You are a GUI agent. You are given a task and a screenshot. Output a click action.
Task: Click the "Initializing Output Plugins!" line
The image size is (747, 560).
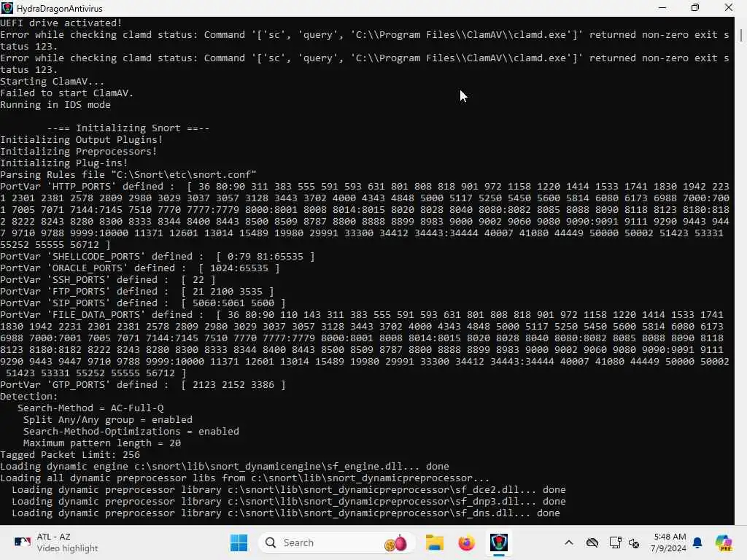(82, 139)
